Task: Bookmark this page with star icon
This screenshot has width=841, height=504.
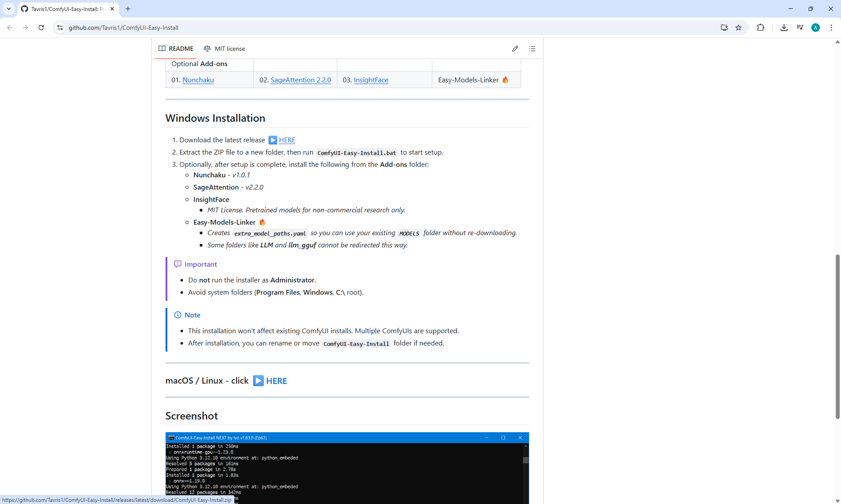Action: click(739, 28)
